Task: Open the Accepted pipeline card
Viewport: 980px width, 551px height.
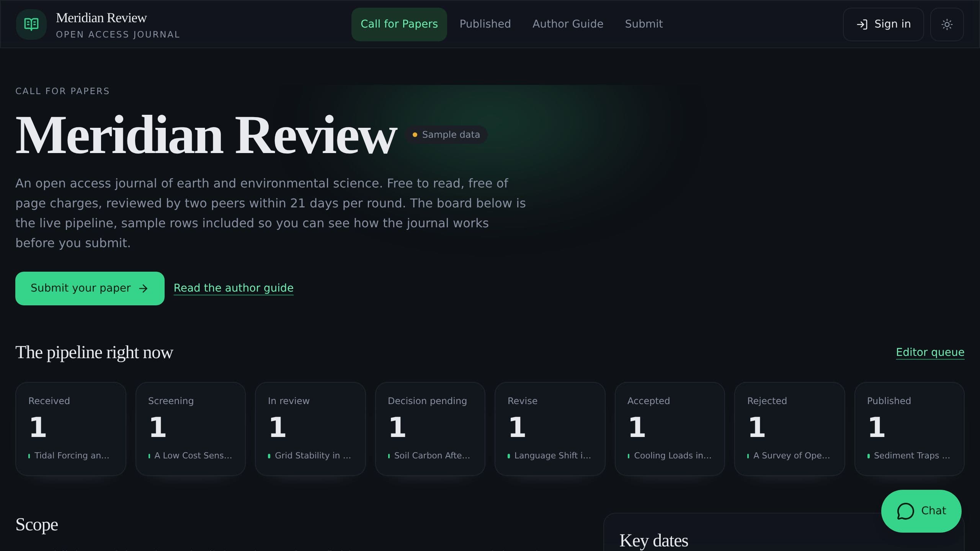Action: pyautogui.click(x=670, y=429)
